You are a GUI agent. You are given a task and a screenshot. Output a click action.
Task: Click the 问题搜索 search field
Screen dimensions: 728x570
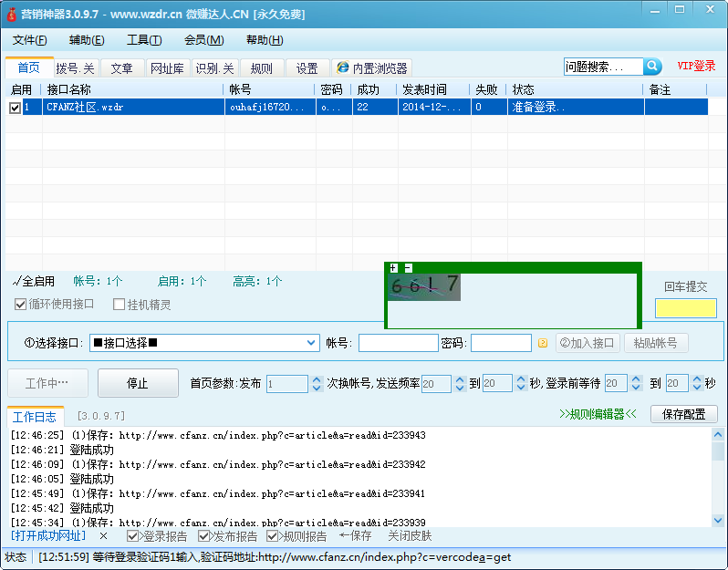pyautogui.click(x=604, y=67)
